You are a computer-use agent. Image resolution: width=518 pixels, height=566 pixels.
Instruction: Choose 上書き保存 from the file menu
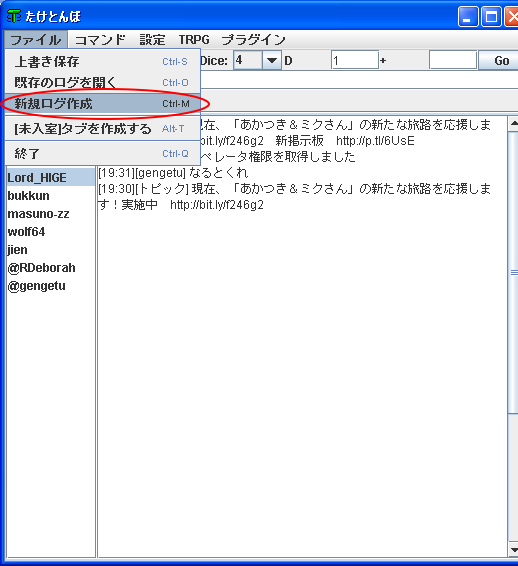(x=102, y=62)
